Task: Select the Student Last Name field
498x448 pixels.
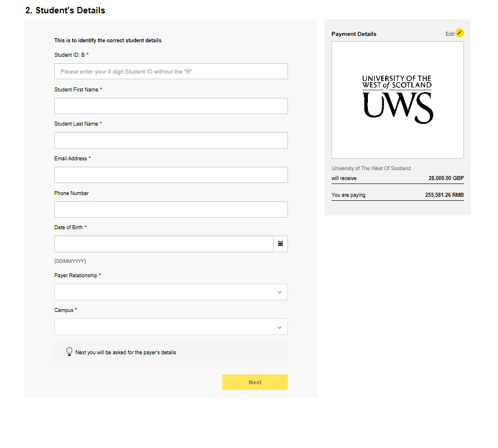Action: (171, 141)
